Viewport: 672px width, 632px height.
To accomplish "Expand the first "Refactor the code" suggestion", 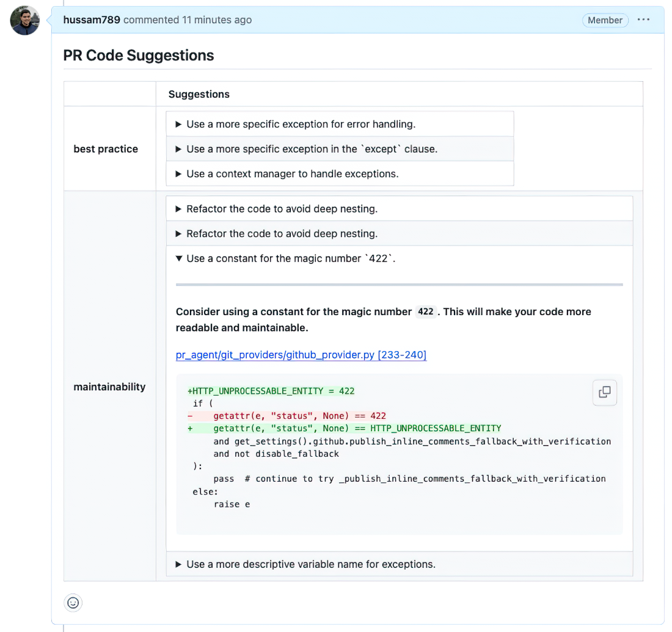I will click(x=400, y=209).
